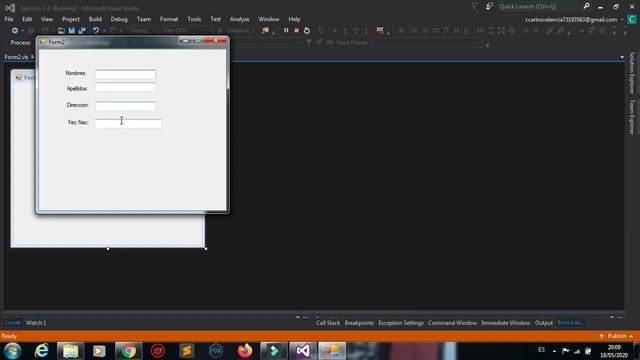
Task: Expand the document tab list dropdown arrow
Action: coord(622,57)
